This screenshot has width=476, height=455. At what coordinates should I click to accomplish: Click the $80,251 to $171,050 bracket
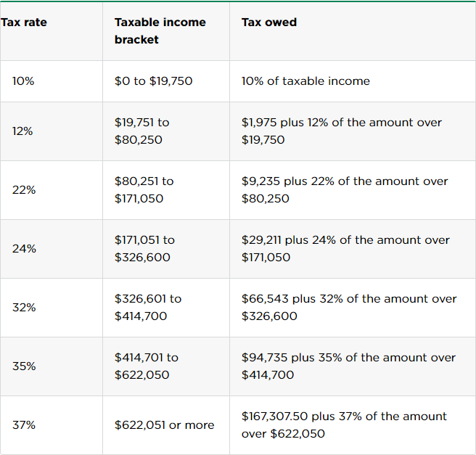[x=144, y=190]
